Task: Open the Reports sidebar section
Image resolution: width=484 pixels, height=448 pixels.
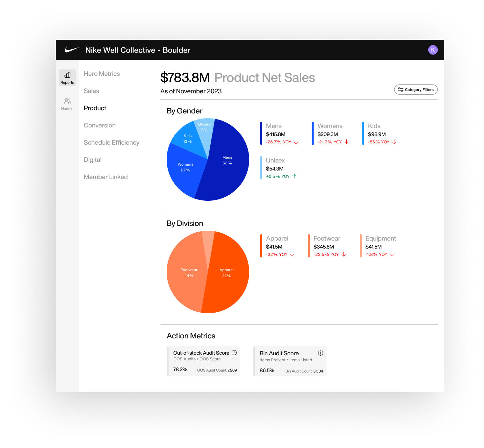Action: 67,78
